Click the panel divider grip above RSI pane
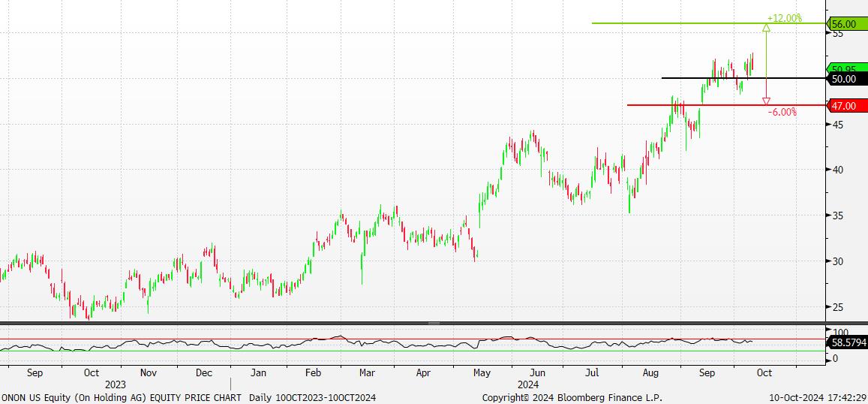The height and width of the screenshot is (404, 868). click(434, 323)
